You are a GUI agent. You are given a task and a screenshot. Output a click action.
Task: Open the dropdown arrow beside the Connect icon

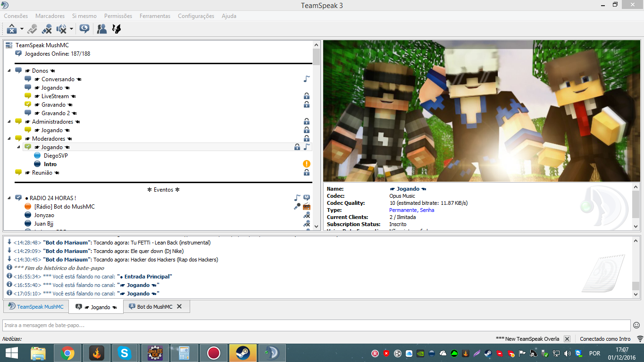click(x=22, y=29)
